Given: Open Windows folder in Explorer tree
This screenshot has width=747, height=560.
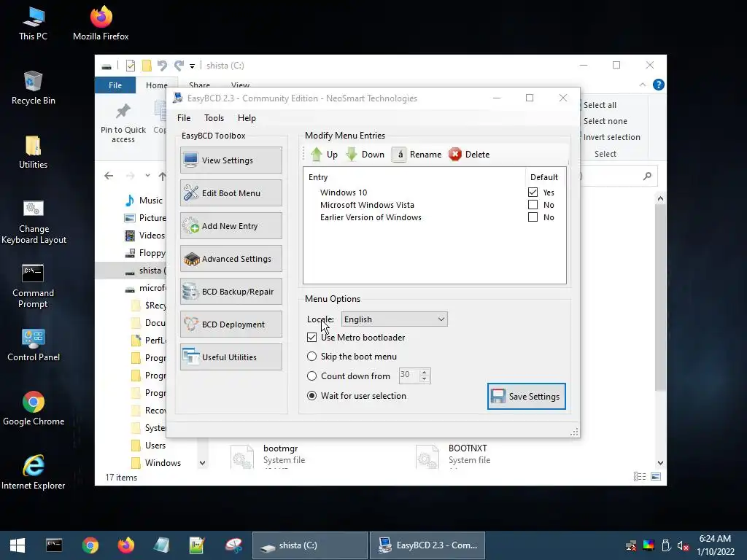Looking at the screenshot, I should pos(163,463).
